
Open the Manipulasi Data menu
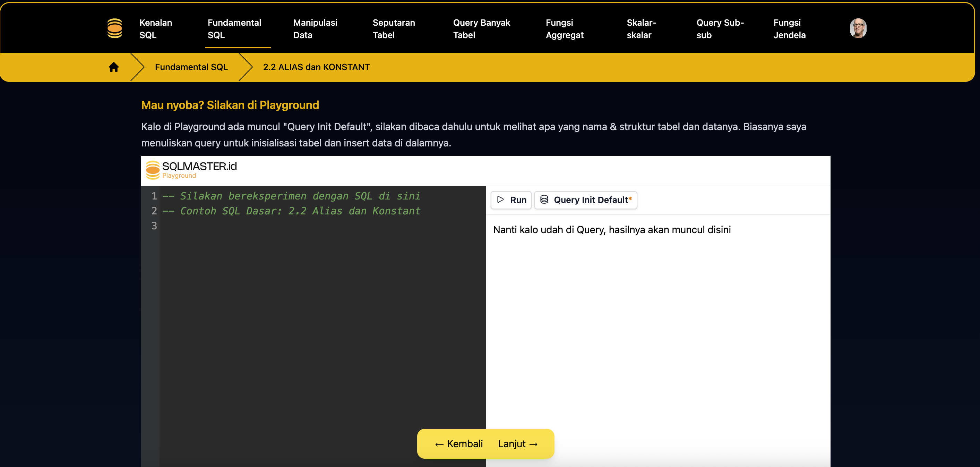click(315, 28)
